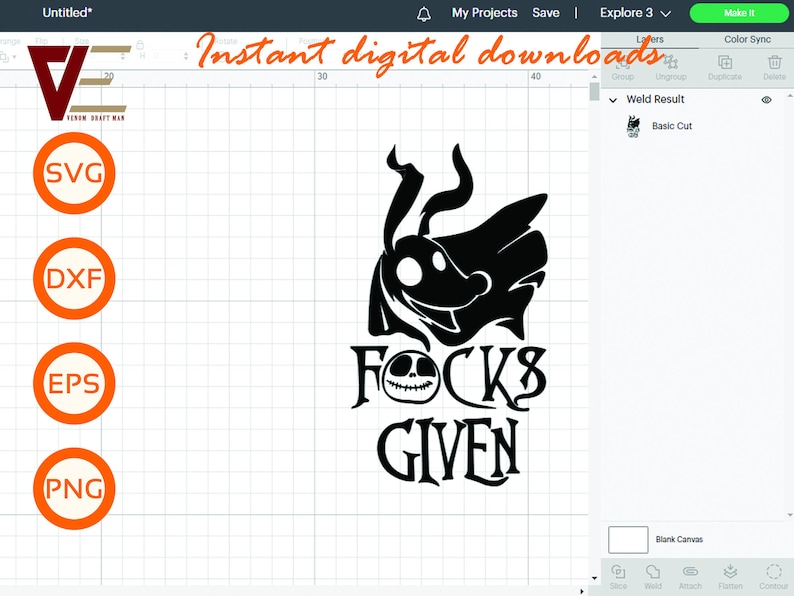Open My Projects
Screen dimensions: 794x596
[x=484, y=13]
